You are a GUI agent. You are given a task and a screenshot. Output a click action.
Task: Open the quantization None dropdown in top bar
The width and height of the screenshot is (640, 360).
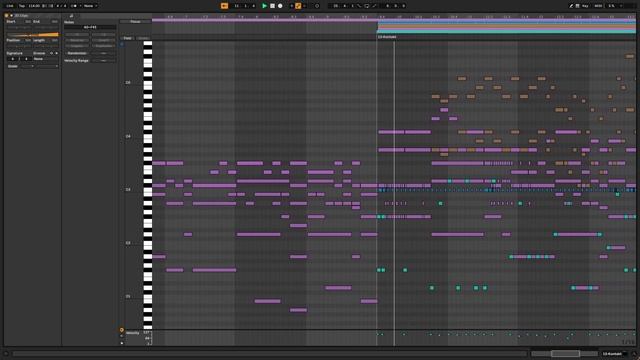tap(90, 6)
